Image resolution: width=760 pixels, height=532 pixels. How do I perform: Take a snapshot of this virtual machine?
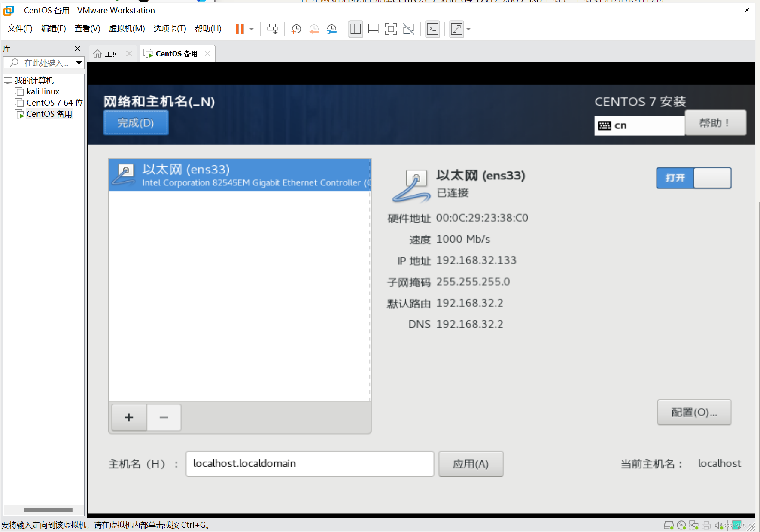click(296, 29)
